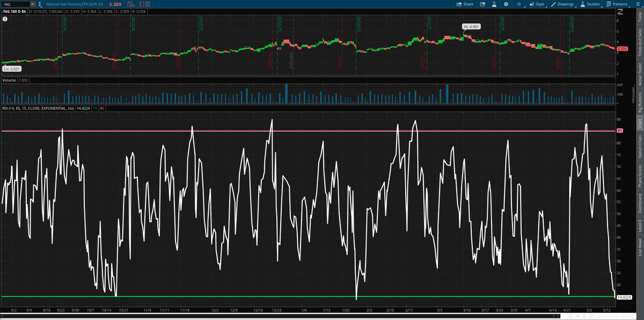644x320 pixels.
Task: Click the pink 85 level axis tag
Action: (x=620, y=130)
